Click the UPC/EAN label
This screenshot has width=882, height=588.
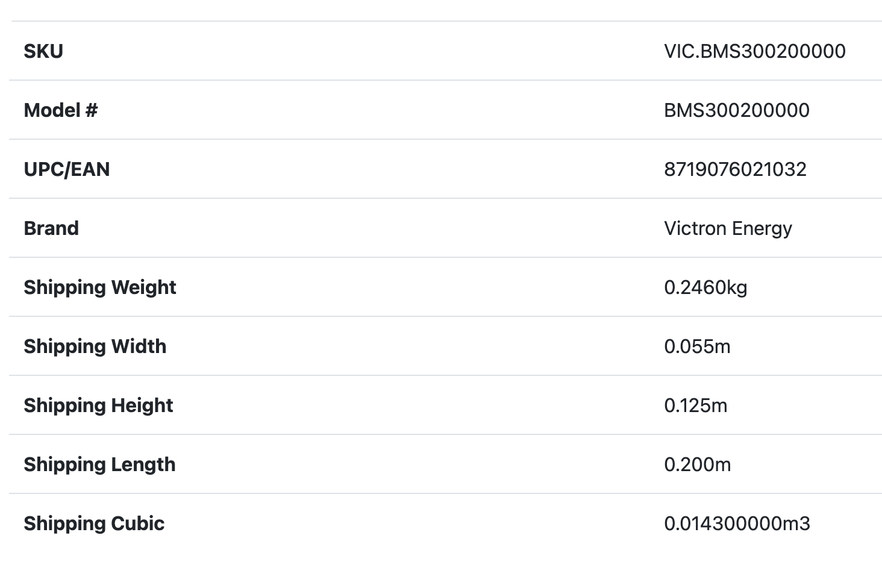[x=67, y=169]
